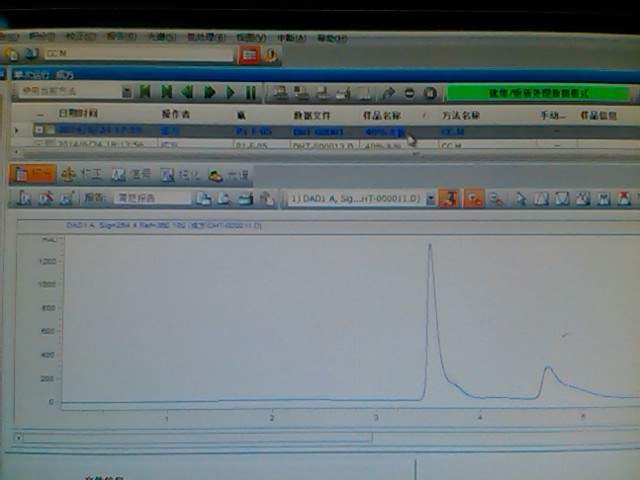Click the first report icon after report dropdown
The image size is (640, 480).
click(x=203, y=199)
